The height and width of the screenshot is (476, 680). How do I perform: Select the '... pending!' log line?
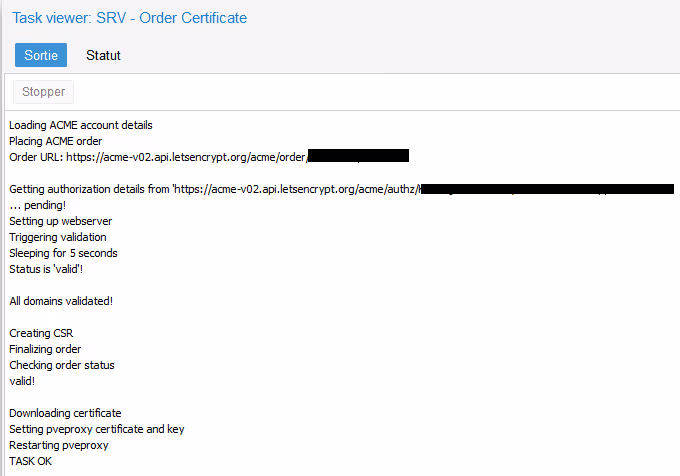(37, 205)
